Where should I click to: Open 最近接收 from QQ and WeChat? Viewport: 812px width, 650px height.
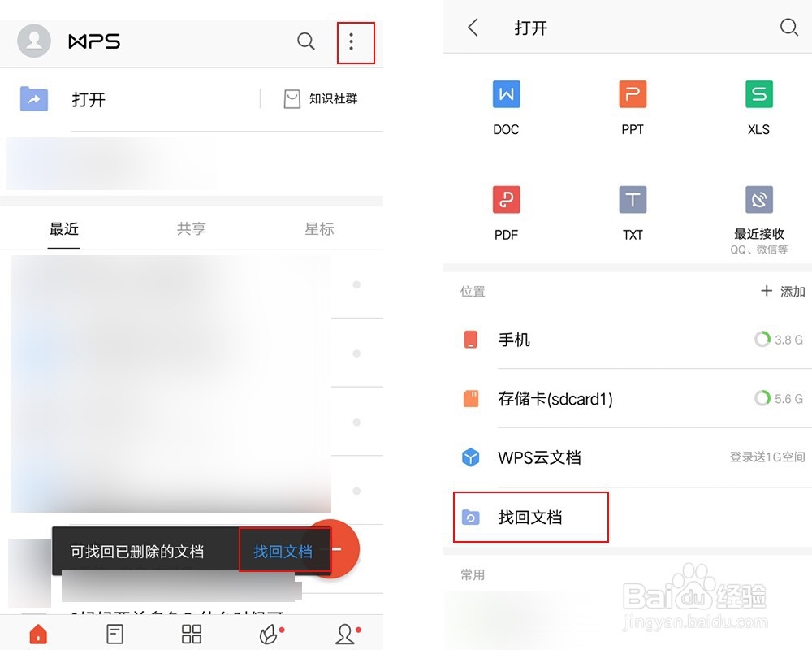coord(758,219)
